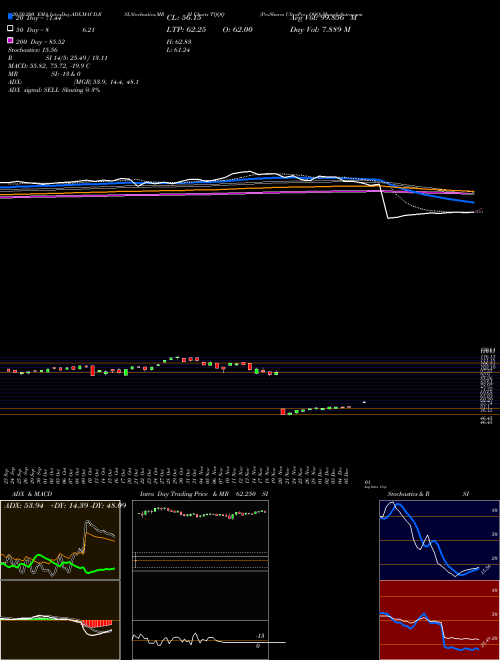Click the 'L: 61.24' low value
This screenshot has width=500, height=660.
coord(179,50)
